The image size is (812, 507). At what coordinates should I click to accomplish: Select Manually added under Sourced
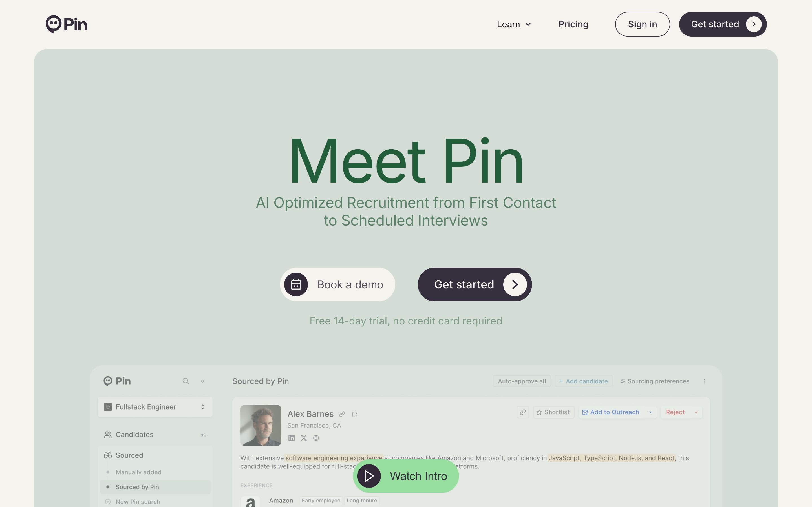pyautogui.click(x=138, y=472)
